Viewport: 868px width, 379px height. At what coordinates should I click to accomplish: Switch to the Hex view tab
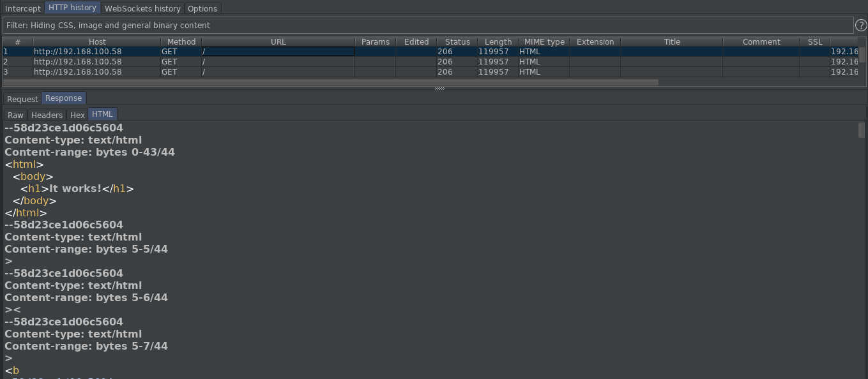77,115
